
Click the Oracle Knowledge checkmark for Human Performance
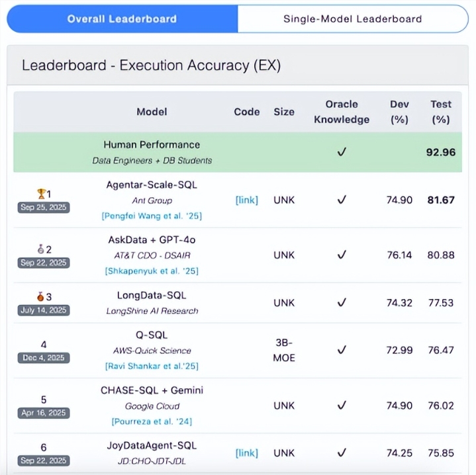(x=342, y=152)
